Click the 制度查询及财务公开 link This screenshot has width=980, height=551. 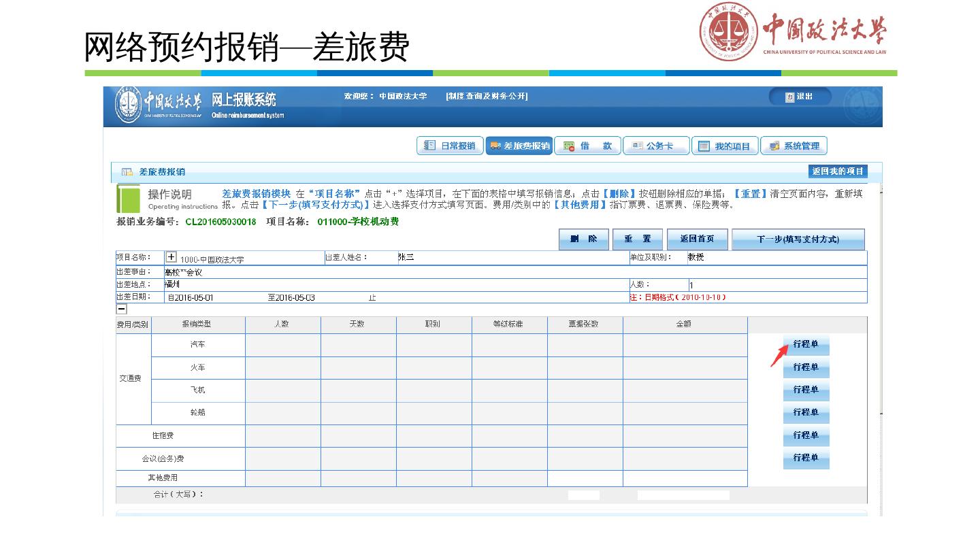[x=487, y=97]
